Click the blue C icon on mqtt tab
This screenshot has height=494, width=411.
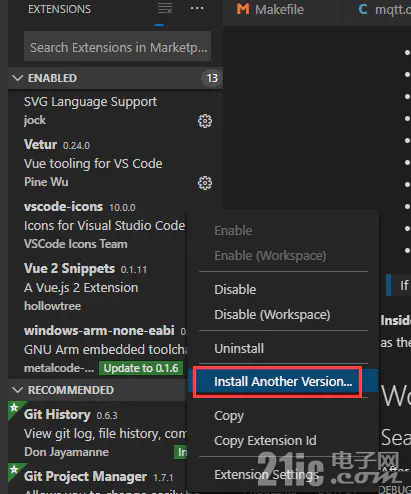pyautogui.click(x=363, y=9)
